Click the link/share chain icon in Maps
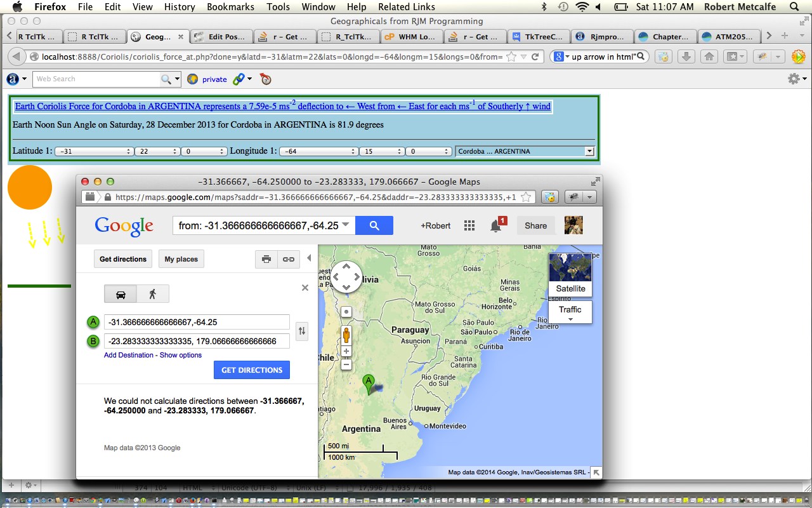Screen dimensions: 812x508 [288, 259]
